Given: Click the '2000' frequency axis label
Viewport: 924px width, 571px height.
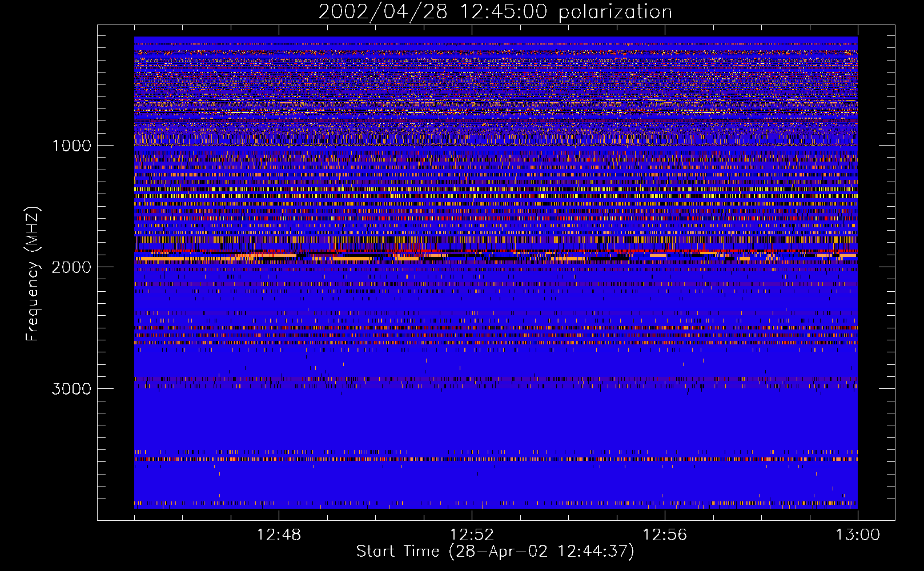Looking at the screenshot, I should tap(71, 267).
